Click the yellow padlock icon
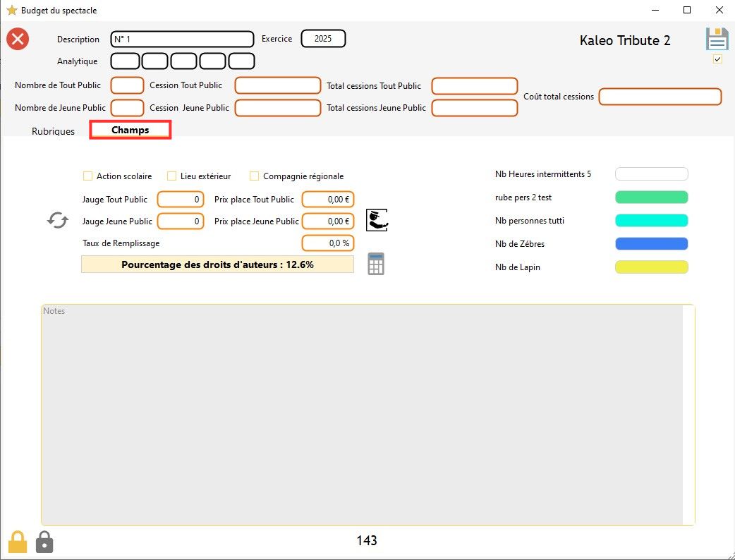Screen dimensions: 735x560 18,542
